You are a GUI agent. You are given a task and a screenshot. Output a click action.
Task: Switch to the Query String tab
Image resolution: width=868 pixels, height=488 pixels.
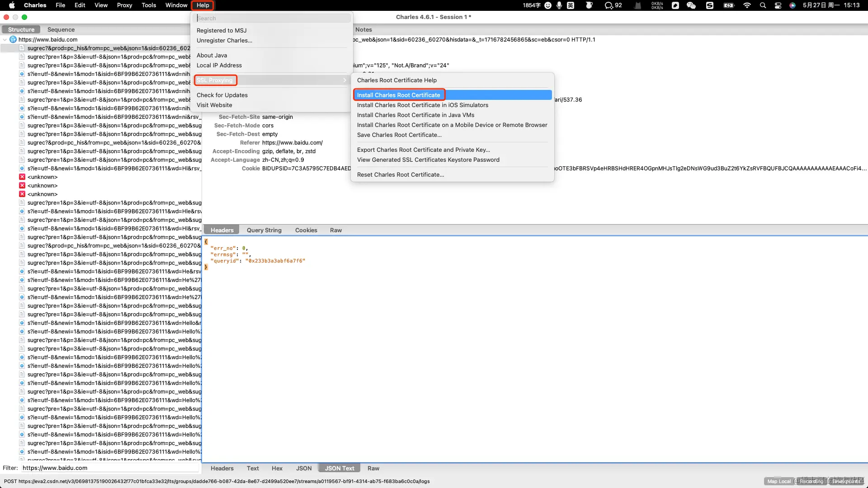click(264, 230)
